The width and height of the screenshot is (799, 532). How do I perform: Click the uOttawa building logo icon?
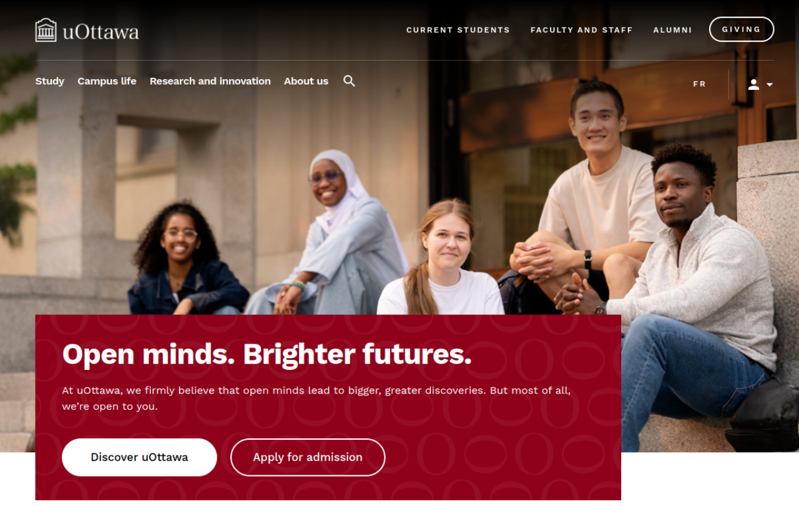point(46,30)
